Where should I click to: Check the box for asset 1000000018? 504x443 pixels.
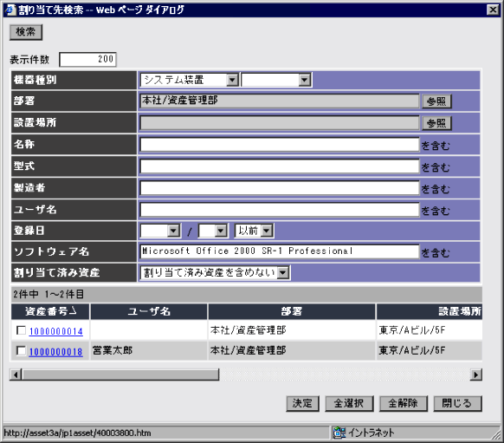[x=21, y=351]
